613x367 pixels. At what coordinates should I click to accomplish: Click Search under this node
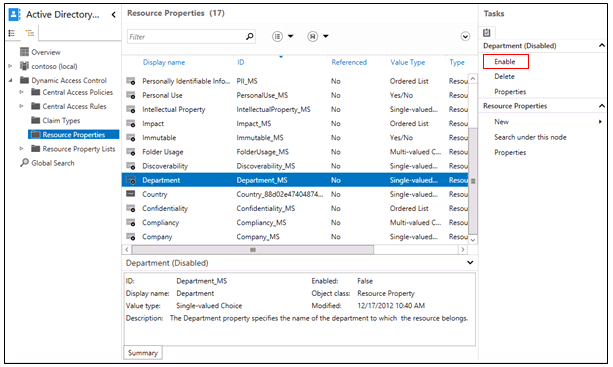(x=530, y=137)
